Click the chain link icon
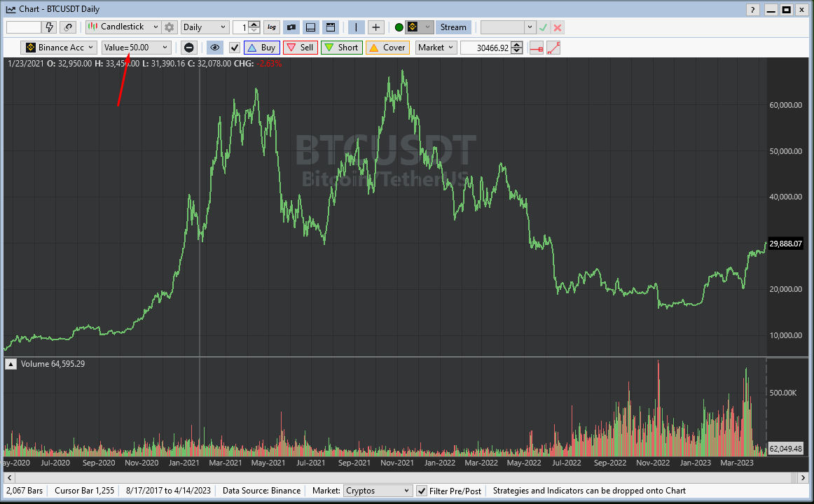814x504 pixels. (x=68, y=27)
